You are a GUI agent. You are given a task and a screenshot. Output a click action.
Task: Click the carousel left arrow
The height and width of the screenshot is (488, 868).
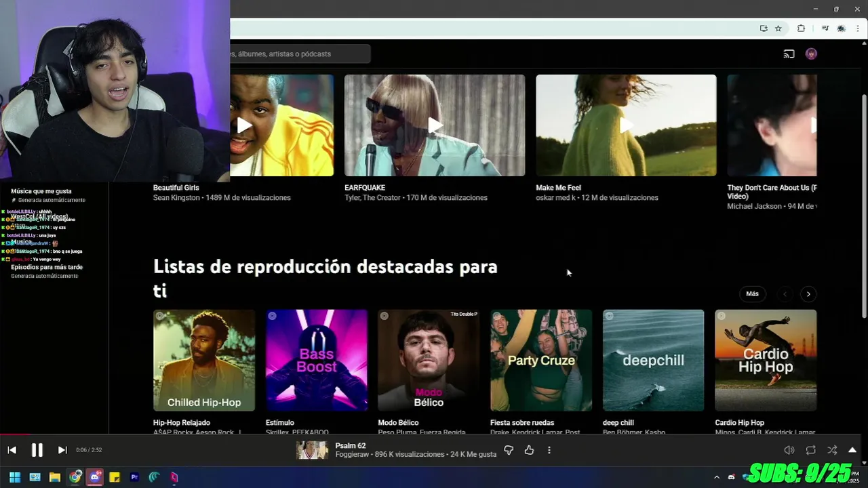coord(785,294)
